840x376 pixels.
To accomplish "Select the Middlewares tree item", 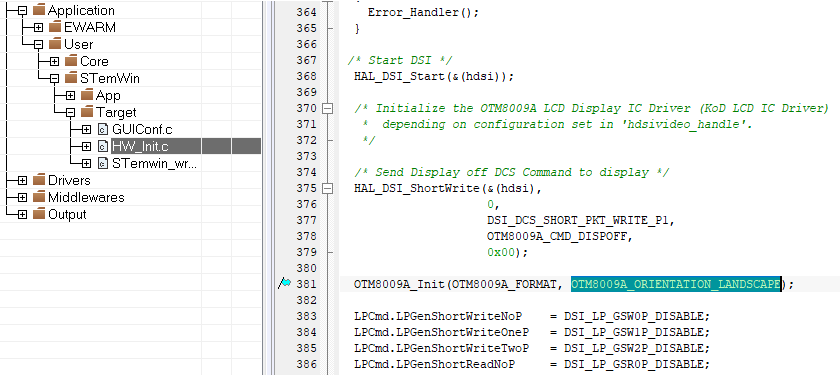I will pos(86,198).
